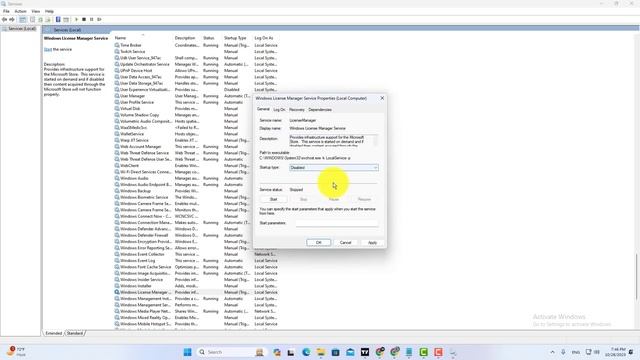Viewport: 640px width, 360px height.
Task: Switch to the Extended view tab
Action: tap(53, 333)
